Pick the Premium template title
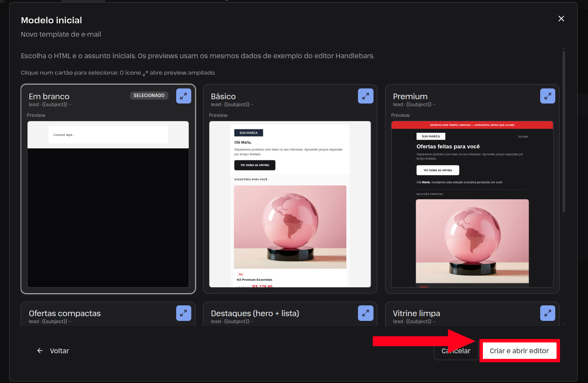The height and width of the screenshot is (383, 588). pos(410,96)
